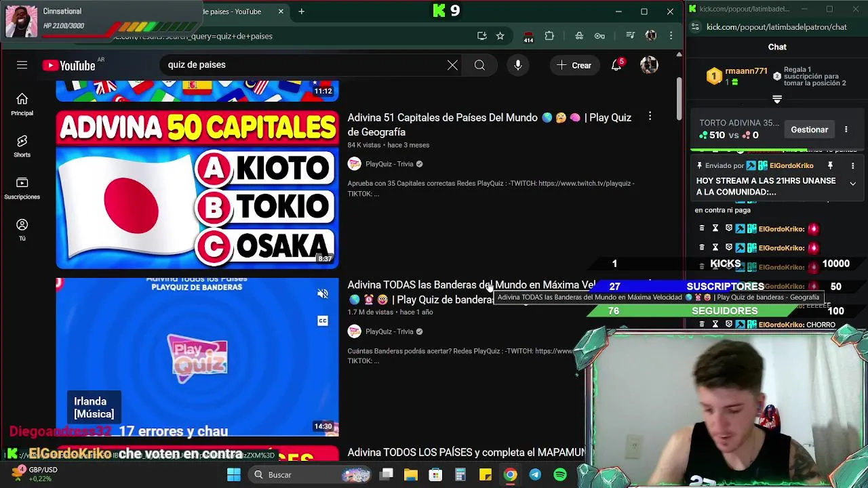Viewport: 868px width, 488px height.
Task: Toggle captions CC on banderas preview
Action: coord(323,321)
